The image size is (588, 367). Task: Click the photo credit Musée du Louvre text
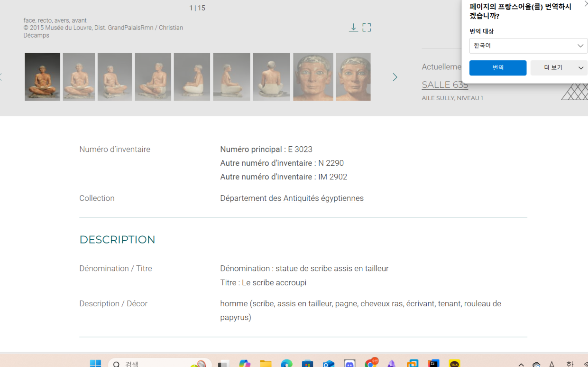point(103,31)
